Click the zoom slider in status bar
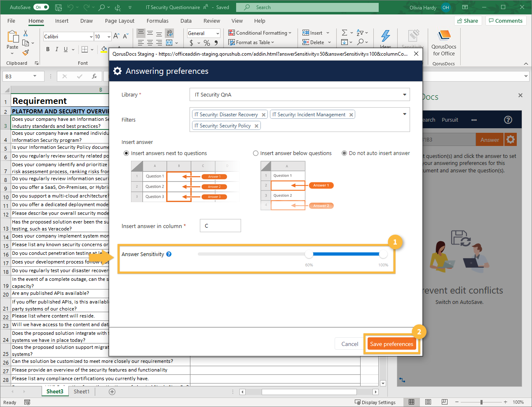Viewport: 532px width, 407px height. coord(481,402)
